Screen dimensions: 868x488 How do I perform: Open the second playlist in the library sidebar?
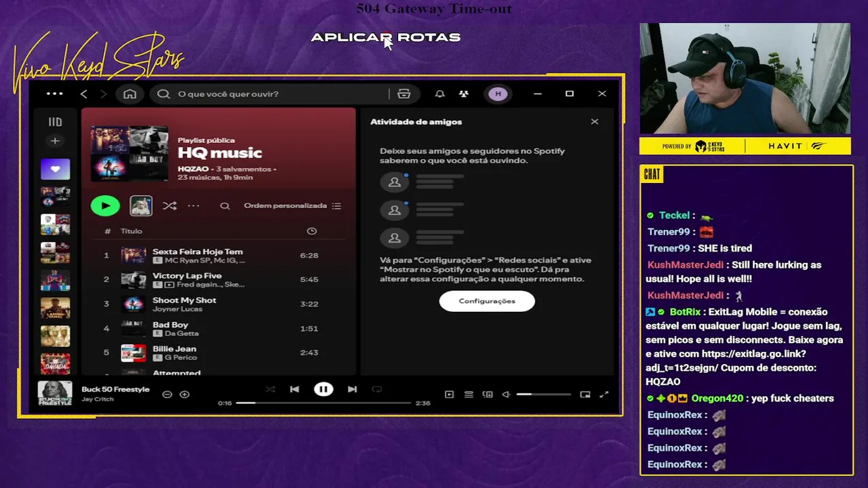coord(55,224)
